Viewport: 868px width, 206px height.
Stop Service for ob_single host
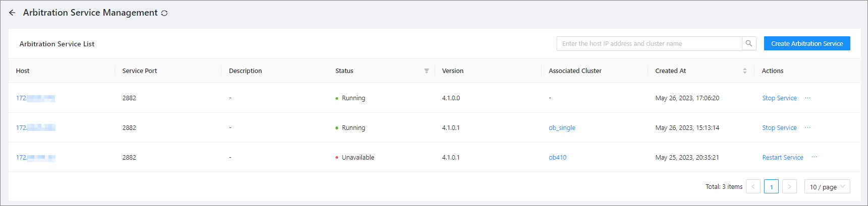pyautogui.click(x=779, y=128)
